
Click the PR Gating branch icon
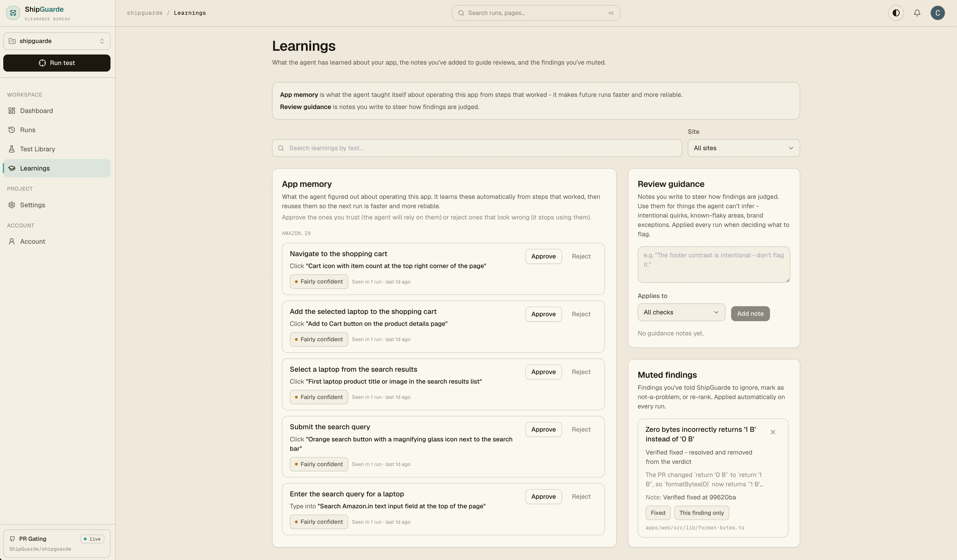pyautogui.click(x=12, y=539)
